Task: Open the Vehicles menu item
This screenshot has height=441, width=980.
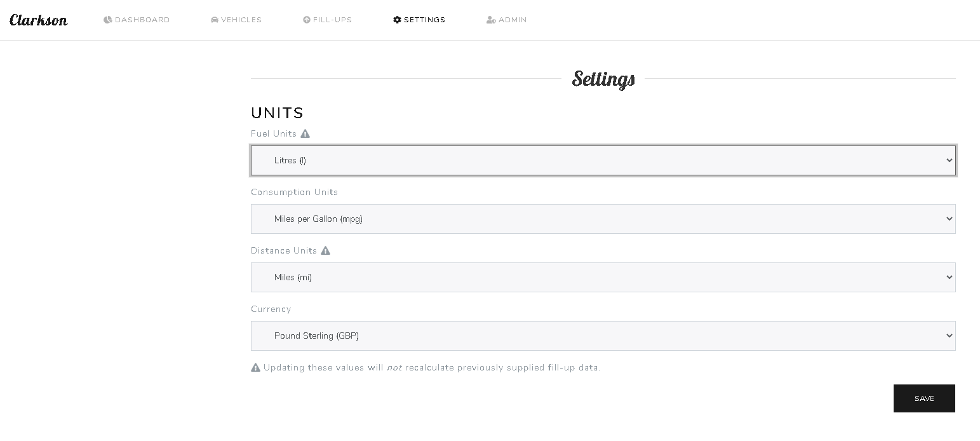Action: [241, 20]
